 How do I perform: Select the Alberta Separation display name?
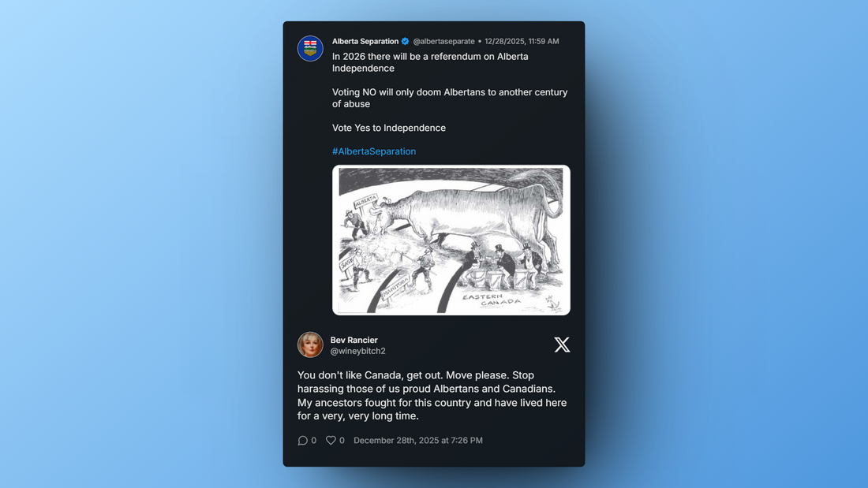[x=365, y=42]
